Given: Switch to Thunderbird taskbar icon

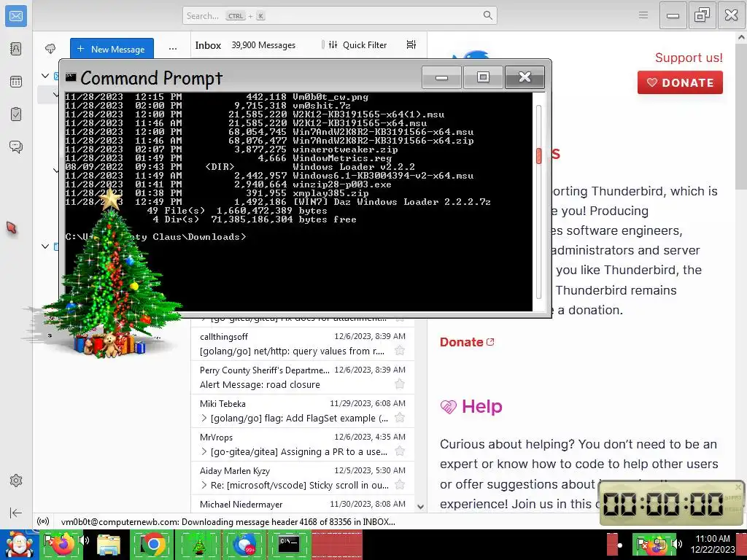Looking at the screenshot, I should tap(244, 545).
